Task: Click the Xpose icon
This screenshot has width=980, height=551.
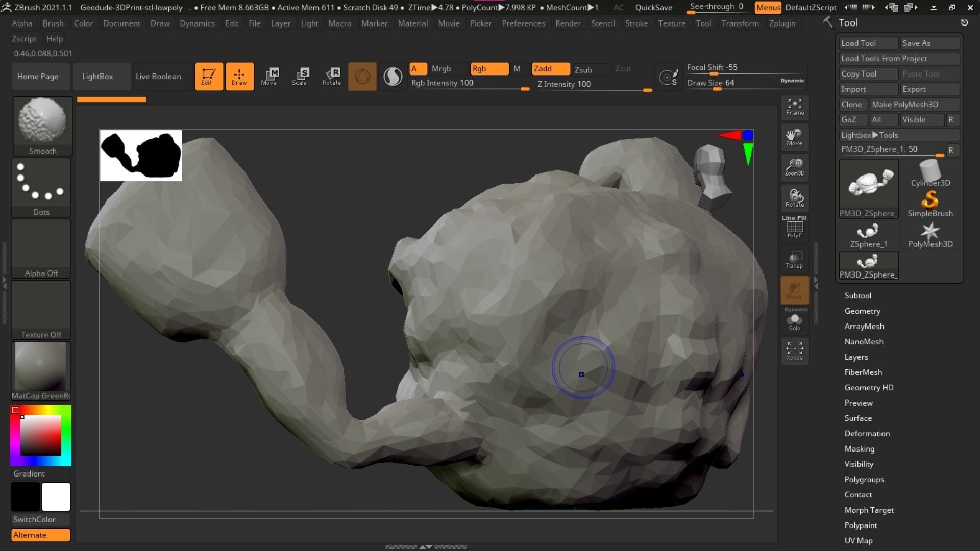Action: click(x=795, y=351)
